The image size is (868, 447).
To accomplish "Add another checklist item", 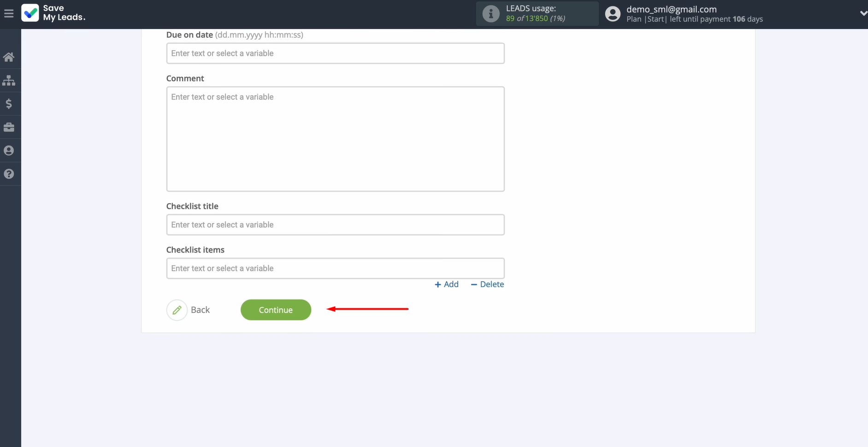I will point(447,284).
